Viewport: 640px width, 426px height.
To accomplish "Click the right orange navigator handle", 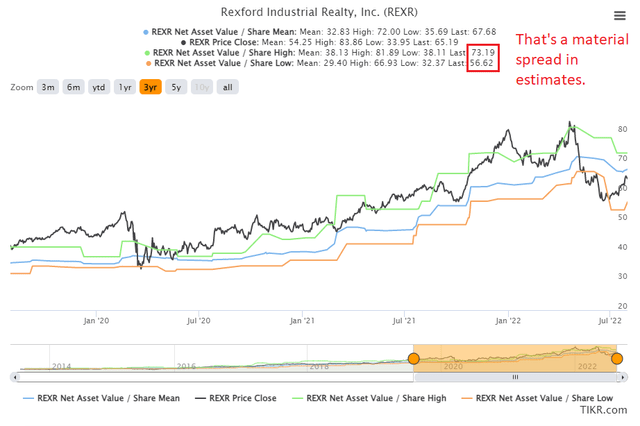I will 616,359.
